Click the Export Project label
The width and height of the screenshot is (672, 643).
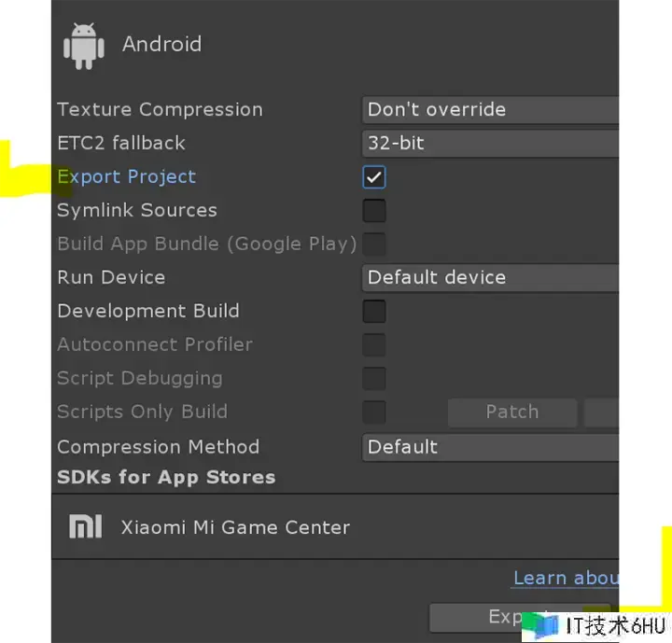coord(126,176)
